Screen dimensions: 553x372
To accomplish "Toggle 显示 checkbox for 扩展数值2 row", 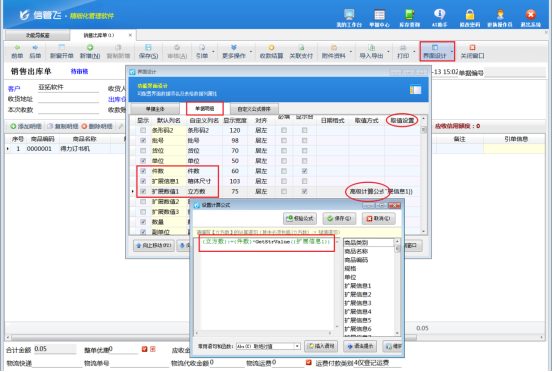I will pyautogui.click(x=143, y=202).
